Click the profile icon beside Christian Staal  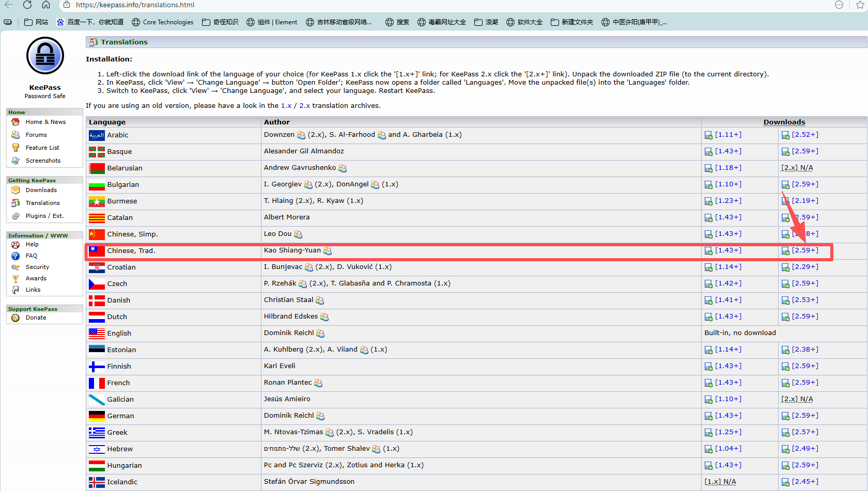click(x=320, y=300)
